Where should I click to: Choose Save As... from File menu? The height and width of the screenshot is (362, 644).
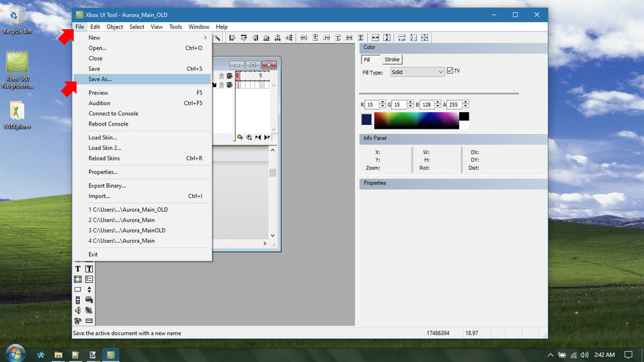coord(142,79)
